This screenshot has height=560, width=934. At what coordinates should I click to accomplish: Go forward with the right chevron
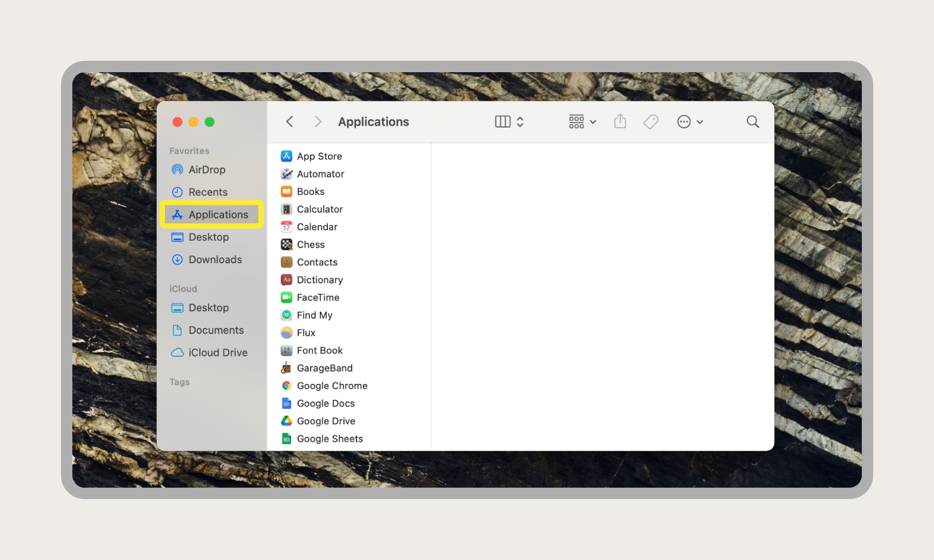(318, 121)
